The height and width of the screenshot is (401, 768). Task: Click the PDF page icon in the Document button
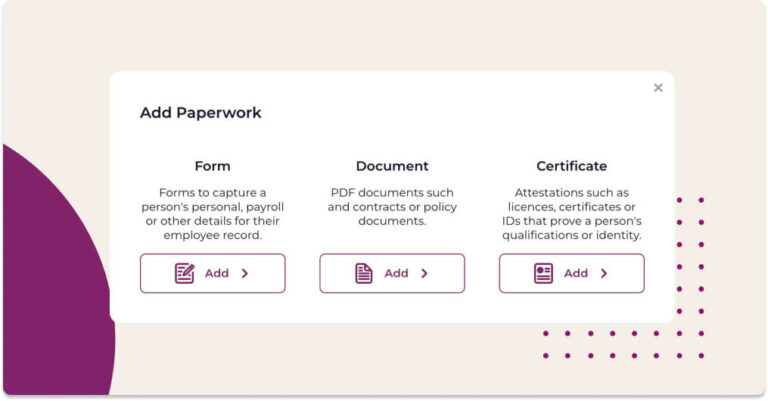pyautogui.click(x=364, y=273)
